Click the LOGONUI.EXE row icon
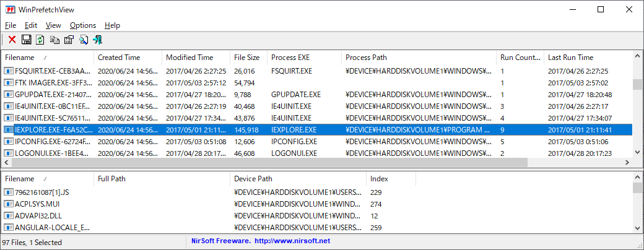644x250 pixels. point(9,154)
